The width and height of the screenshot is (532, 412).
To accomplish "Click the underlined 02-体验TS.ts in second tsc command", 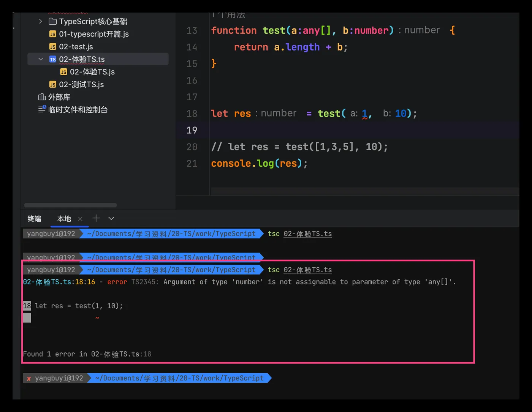I will point(308,270).
